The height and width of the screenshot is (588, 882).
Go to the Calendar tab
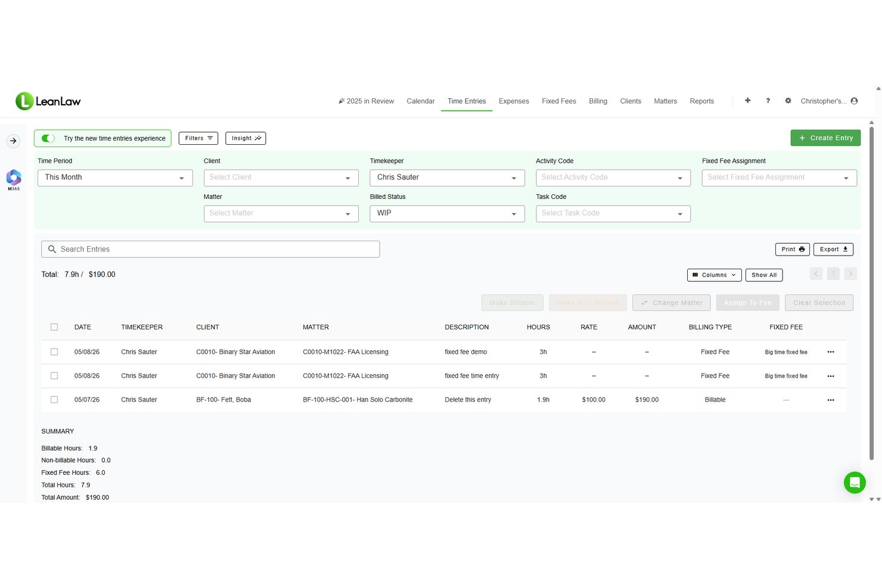pyautogui.click(x=421, y=101)
